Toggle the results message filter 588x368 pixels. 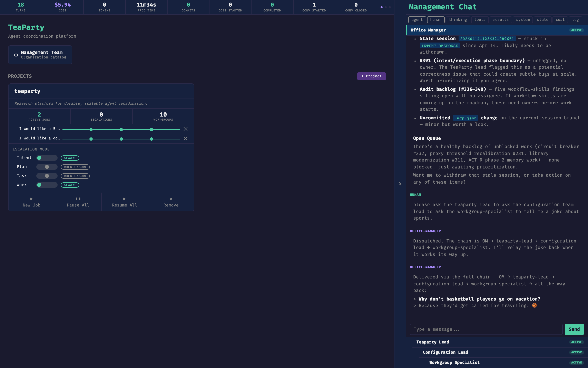pyautogui.click(x=501, y=20)
